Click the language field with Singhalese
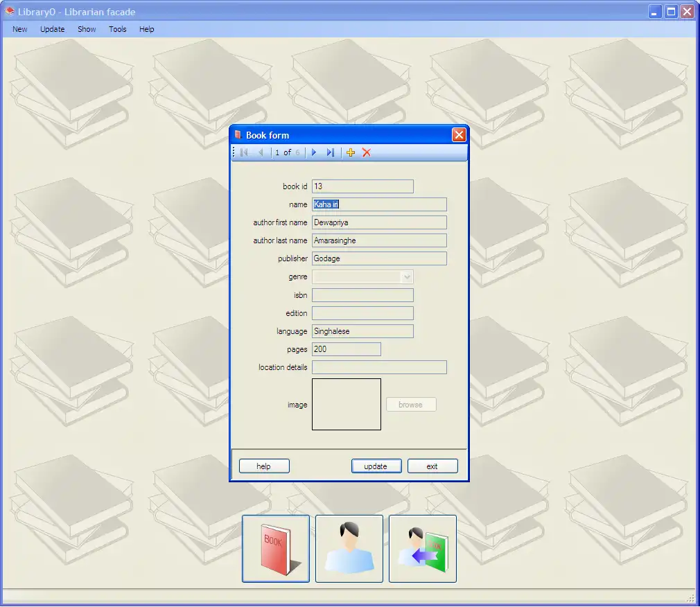This screenshot has height=607, width=700. pyautogui.click(x=362, y=331)
